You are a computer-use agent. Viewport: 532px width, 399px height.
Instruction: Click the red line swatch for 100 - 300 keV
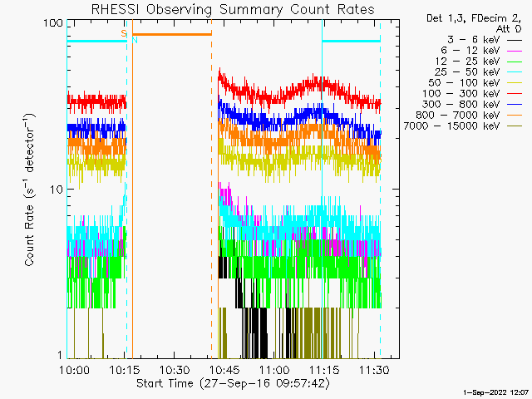coord(515,94)
